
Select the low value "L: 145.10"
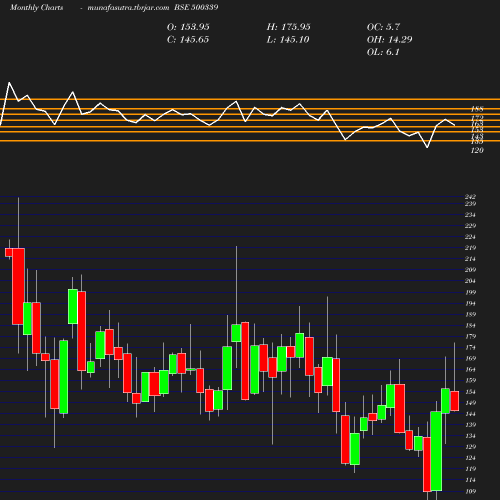(x=288, y=40)
